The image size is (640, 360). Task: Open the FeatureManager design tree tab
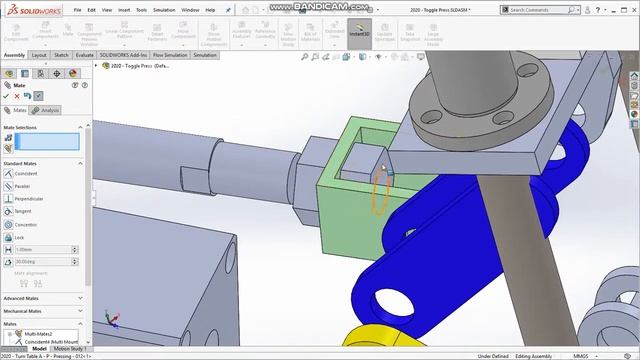pos(9,73)
